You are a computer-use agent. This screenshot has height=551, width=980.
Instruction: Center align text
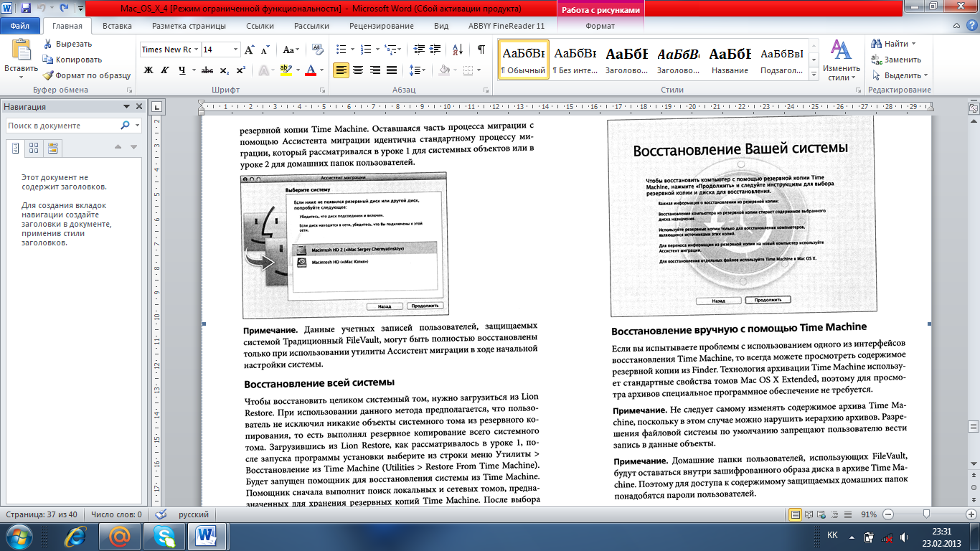(x=358, y=70)
